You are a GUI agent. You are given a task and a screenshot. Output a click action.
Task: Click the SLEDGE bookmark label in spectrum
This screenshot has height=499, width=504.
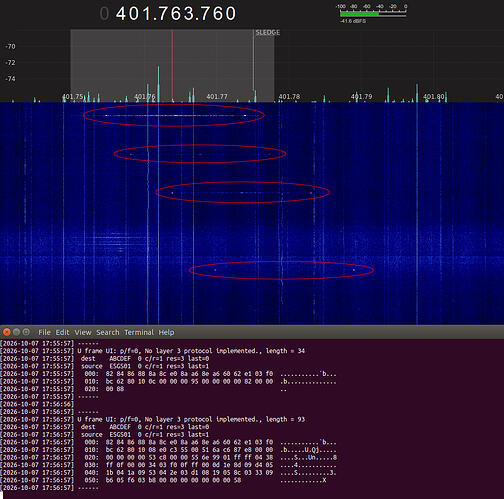[x=268, y=33]
